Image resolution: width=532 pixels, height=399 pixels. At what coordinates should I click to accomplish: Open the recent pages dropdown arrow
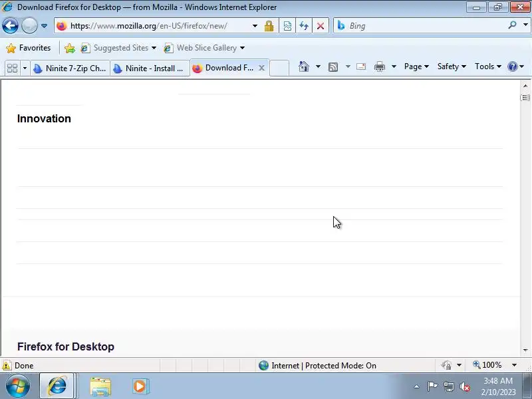click(44, 26)
